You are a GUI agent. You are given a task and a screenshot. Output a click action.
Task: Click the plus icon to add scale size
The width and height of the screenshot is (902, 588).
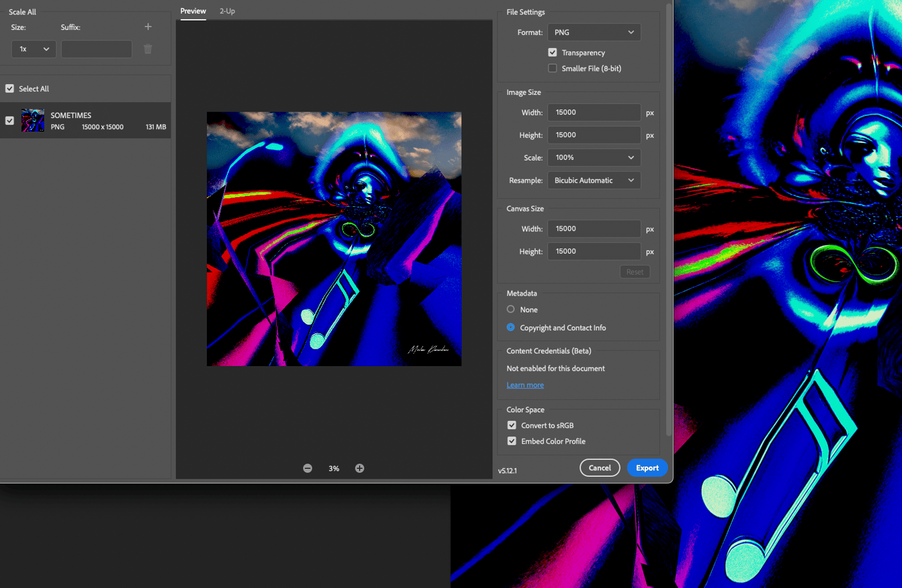148,27
